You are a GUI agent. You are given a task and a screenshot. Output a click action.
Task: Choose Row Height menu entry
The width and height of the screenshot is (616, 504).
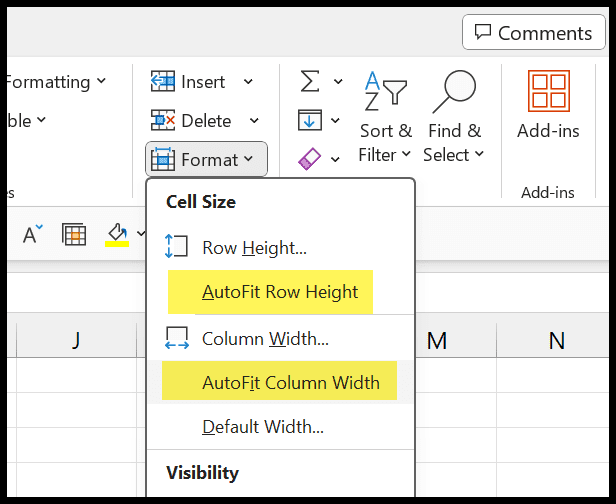[x=254, y=248]
